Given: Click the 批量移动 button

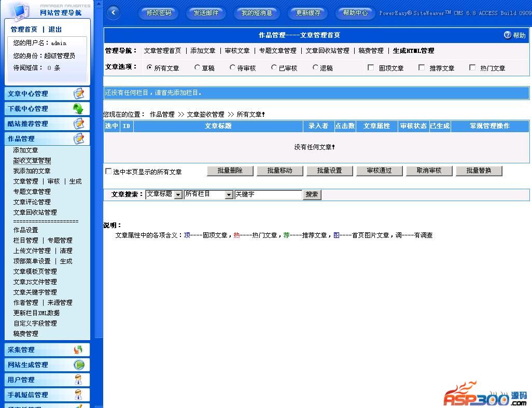Looking at the screenshot, I should (280, 171).
